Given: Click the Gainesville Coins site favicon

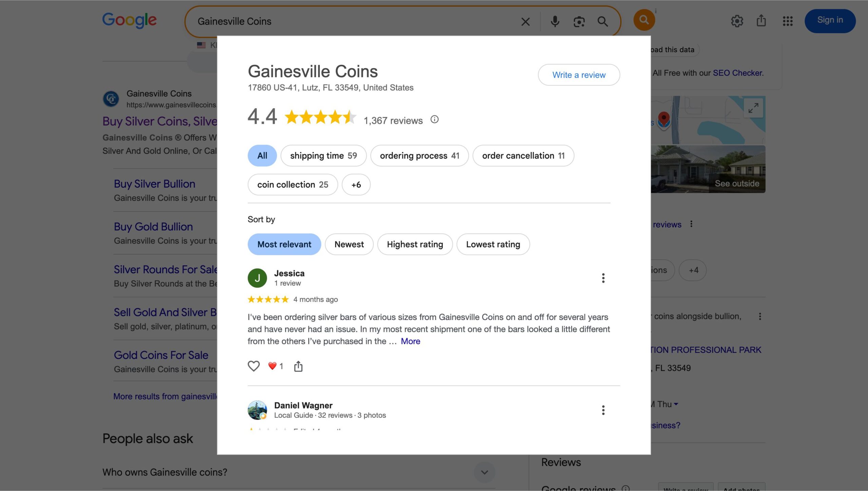Looking at the screenshot, I should [x=111, y=99].
